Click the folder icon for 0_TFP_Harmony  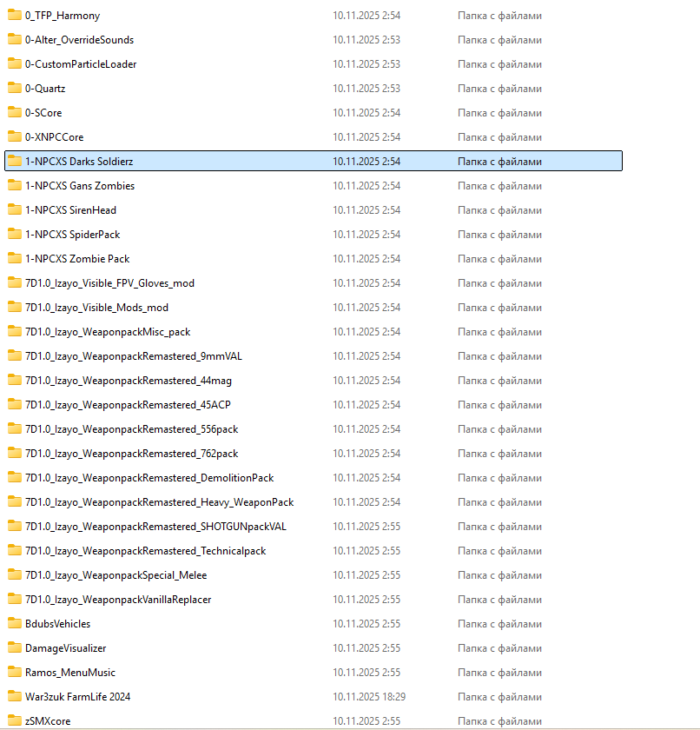[14, 16]
